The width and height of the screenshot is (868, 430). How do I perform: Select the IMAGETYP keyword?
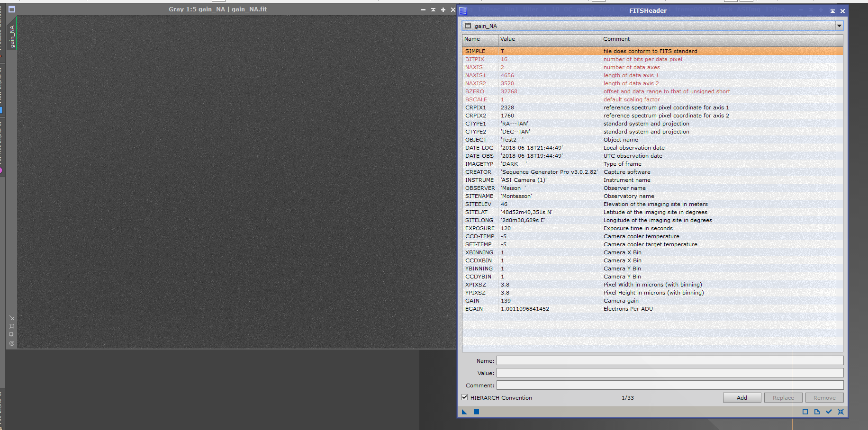(479, 164)
